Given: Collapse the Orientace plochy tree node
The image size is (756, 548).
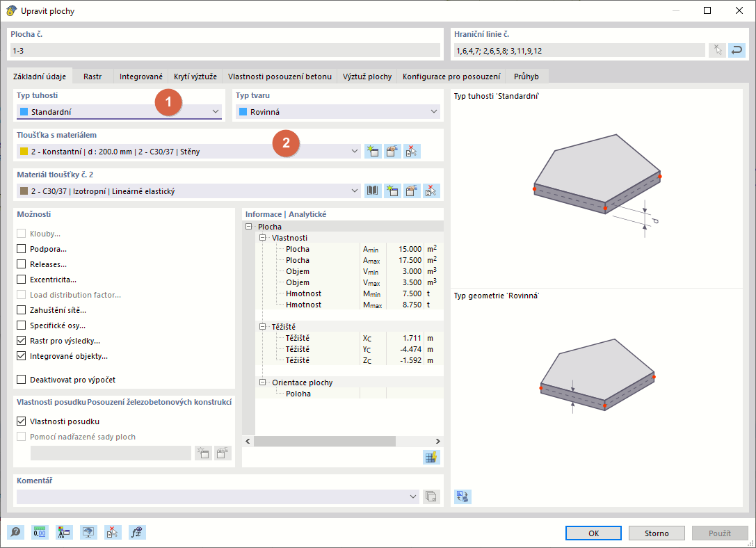Looking at the screenshot, I should coord(263,382).
